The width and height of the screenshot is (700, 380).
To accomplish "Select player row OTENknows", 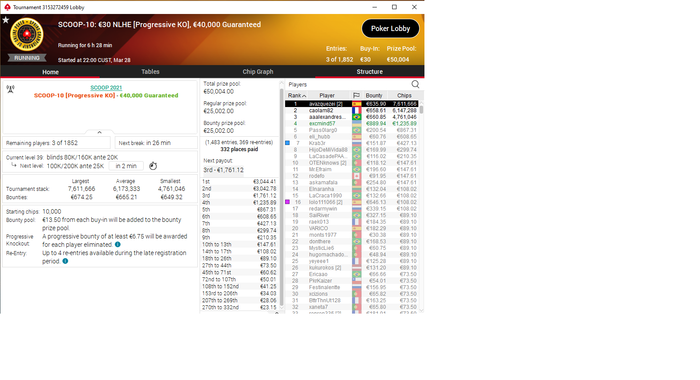I will click(351, 163).
